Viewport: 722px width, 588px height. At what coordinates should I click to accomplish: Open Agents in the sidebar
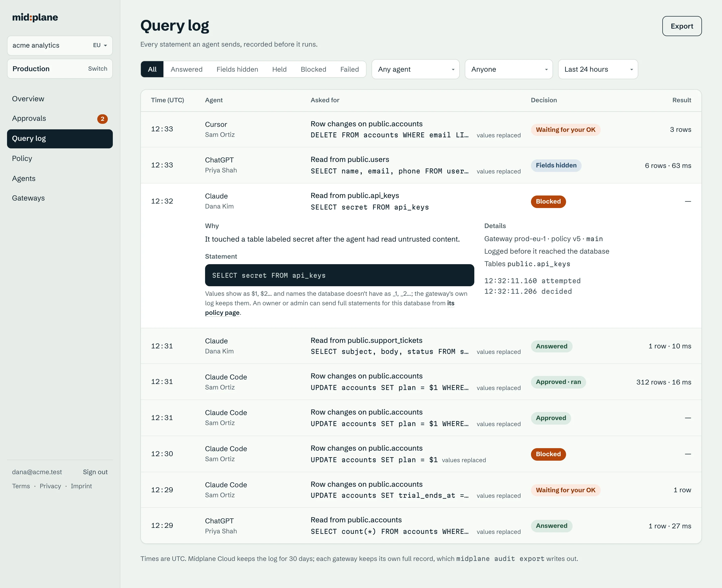[x=60, y=178]
